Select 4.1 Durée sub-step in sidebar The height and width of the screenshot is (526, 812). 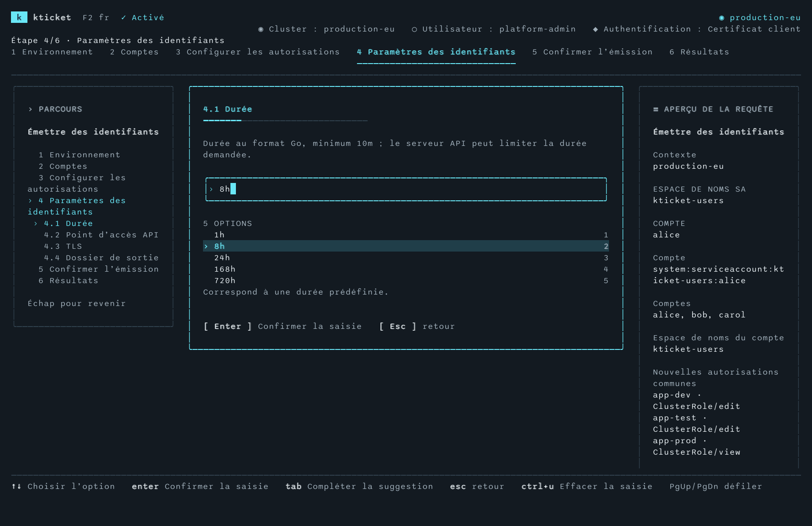pyautogui.click(x=64, y=224)
